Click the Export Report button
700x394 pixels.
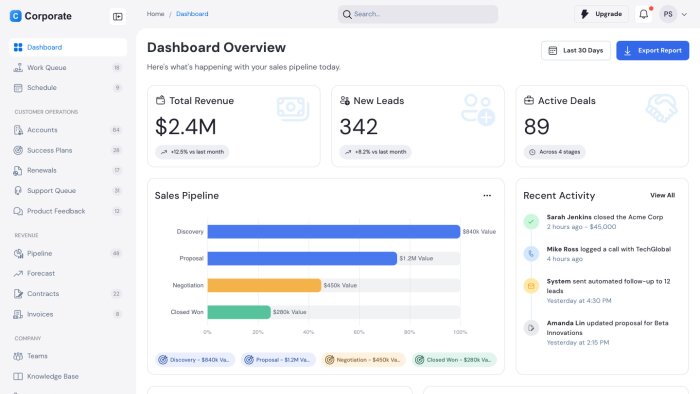[652, 50]
